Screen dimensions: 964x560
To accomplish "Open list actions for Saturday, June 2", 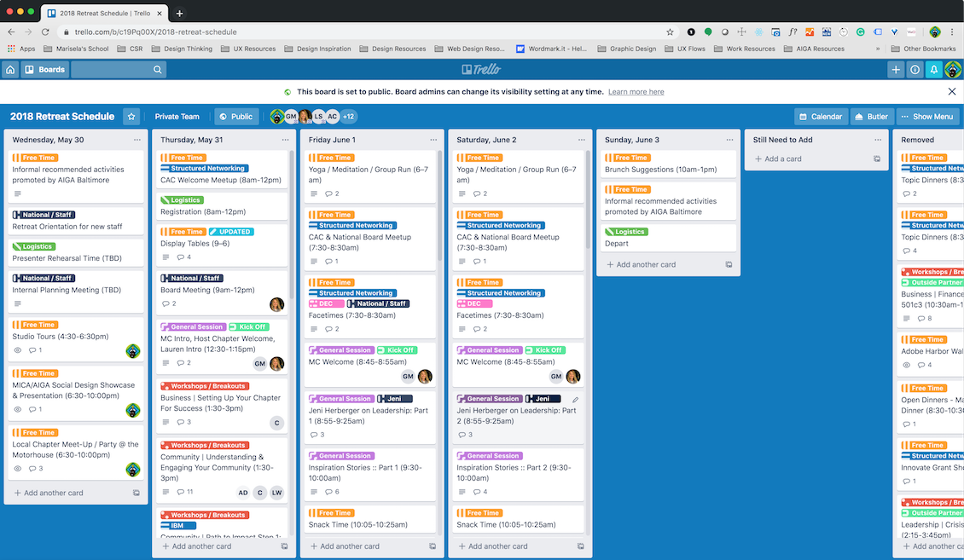I will pyautogui.click(x=582, y=140).
